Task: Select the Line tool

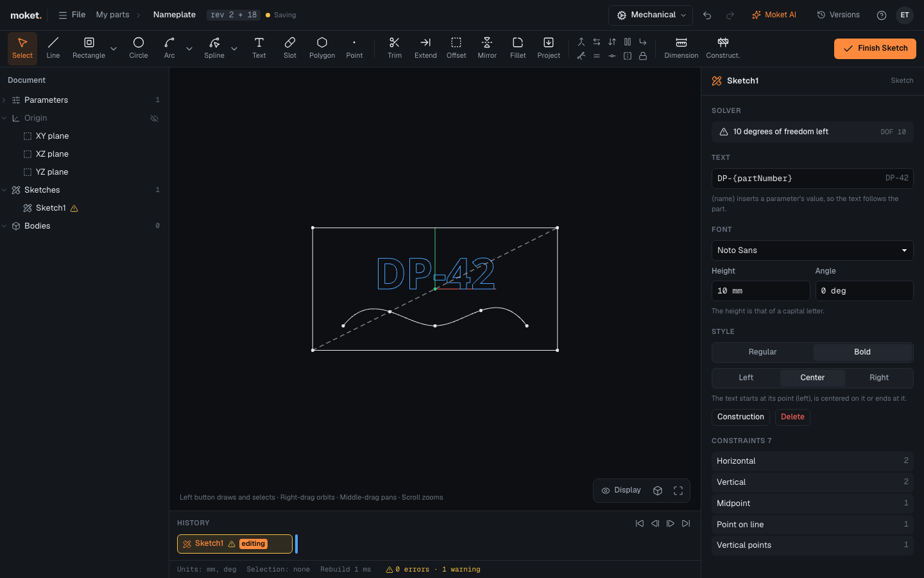Action: click(x=53, y=48)
